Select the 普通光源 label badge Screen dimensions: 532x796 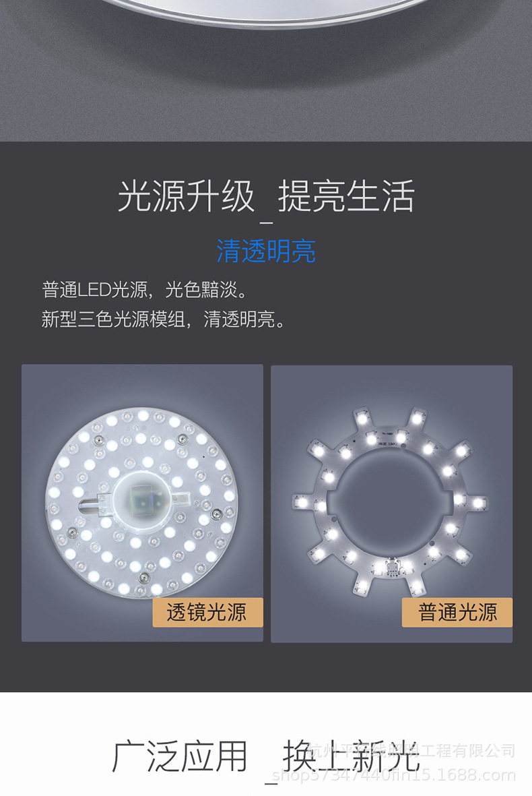(x=457, y=612)
